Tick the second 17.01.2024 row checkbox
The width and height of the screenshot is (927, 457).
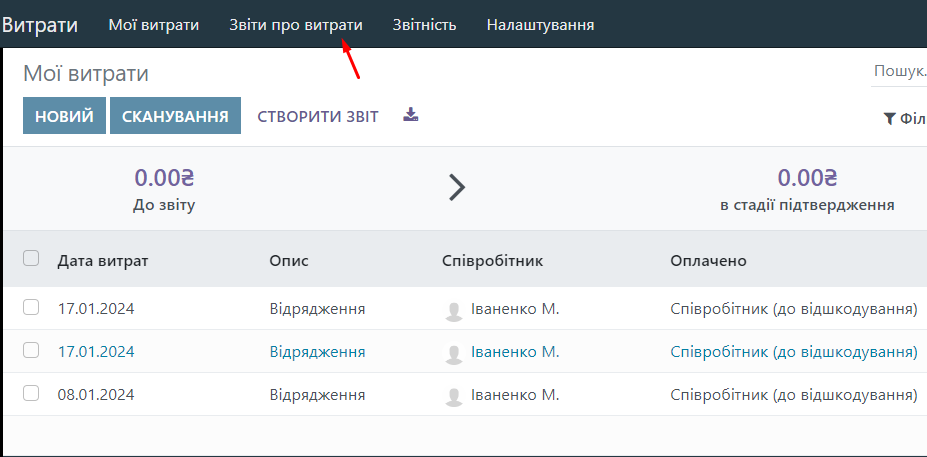pyautogui.click(x=31, y=351)
